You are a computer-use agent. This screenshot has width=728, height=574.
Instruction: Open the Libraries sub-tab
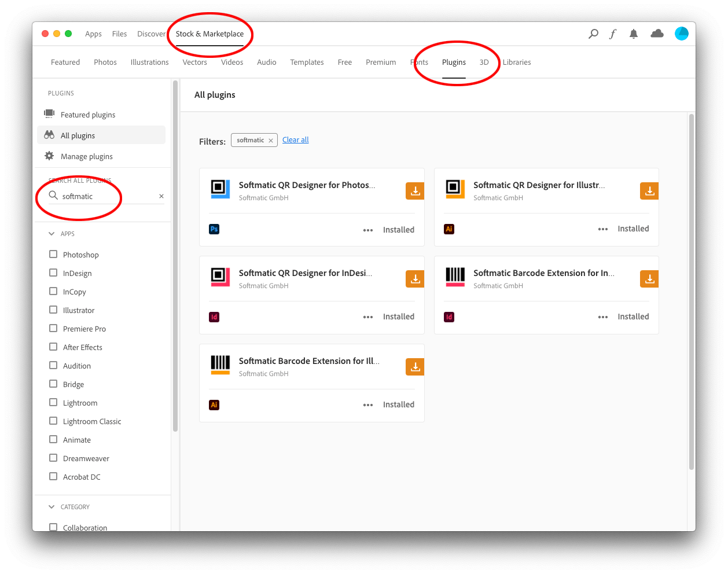[x=517, y=62]
